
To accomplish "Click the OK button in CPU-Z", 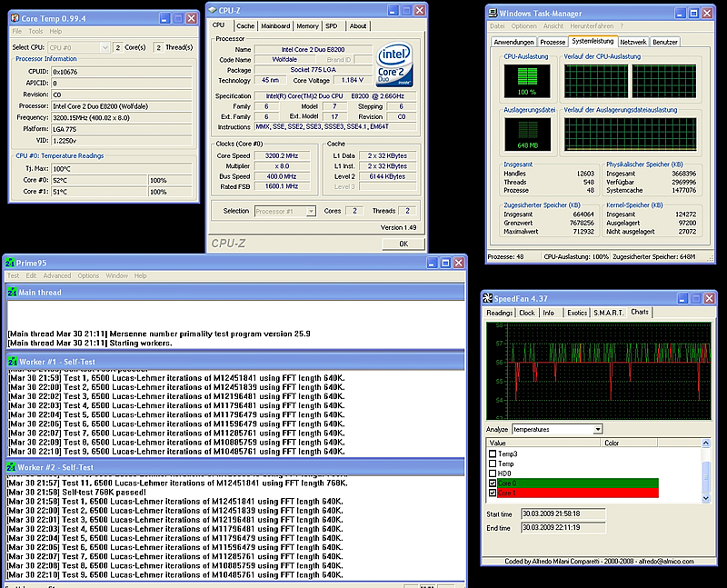I will (403, 244).
